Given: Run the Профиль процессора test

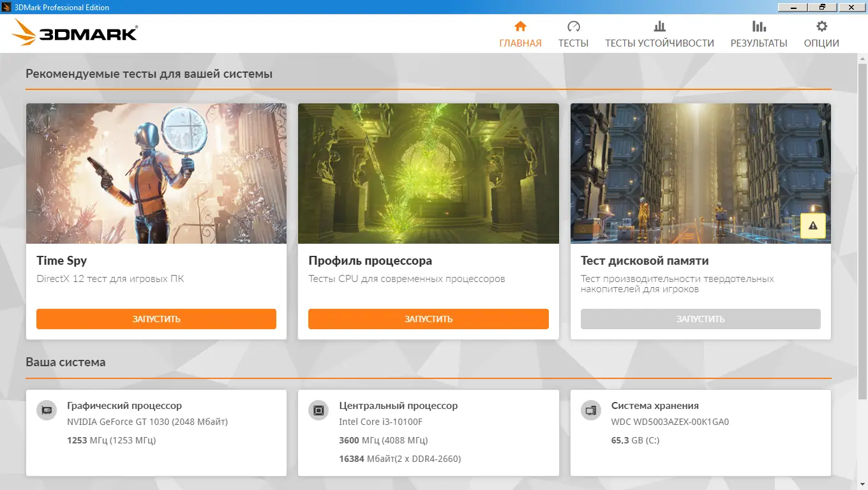Looking at the screenshot, I should (x=428, y=319).
